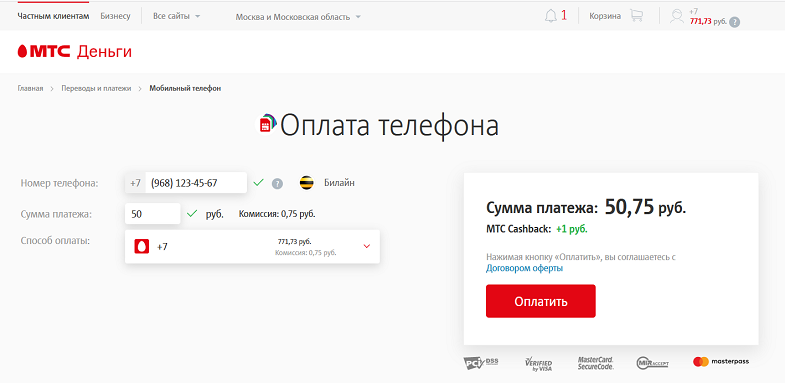Click the Verified by Visa logo

pos(539,363)
